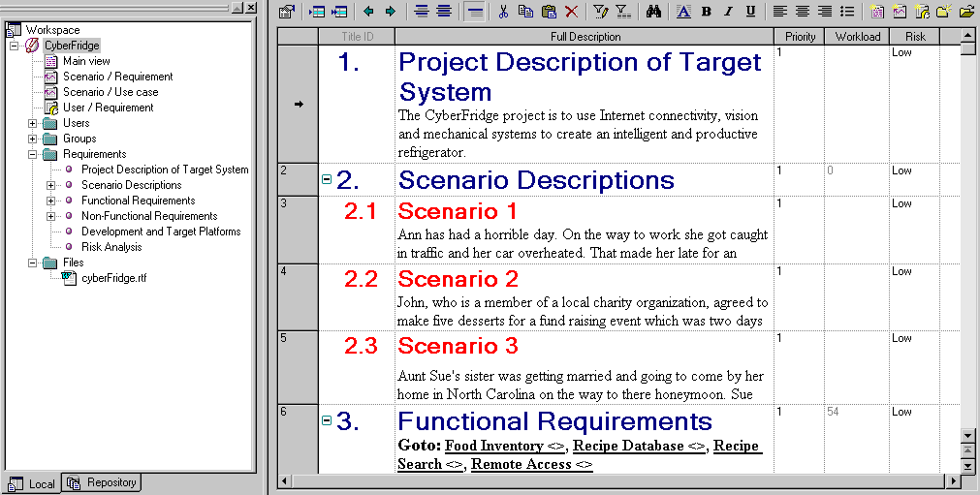Screen dimensions: 980x495
Task: Align text right
Action: point(825,12)
